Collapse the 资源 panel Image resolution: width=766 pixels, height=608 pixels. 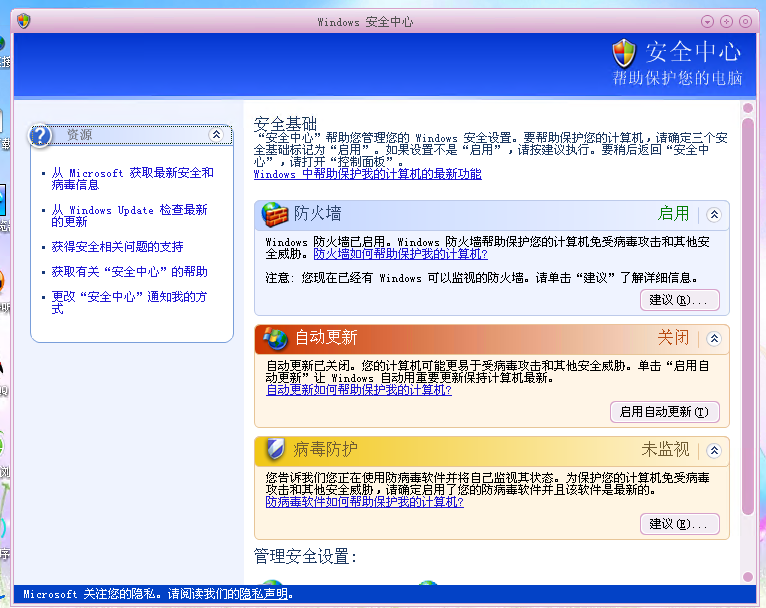tap(216, 134)
